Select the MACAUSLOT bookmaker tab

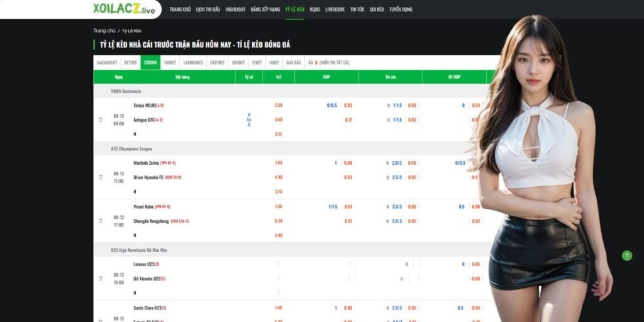107,63
